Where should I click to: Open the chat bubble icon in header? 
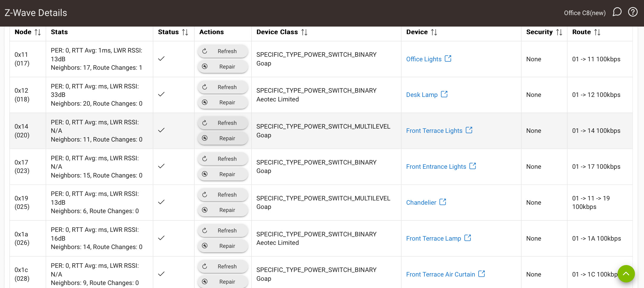tap(617, 12)
